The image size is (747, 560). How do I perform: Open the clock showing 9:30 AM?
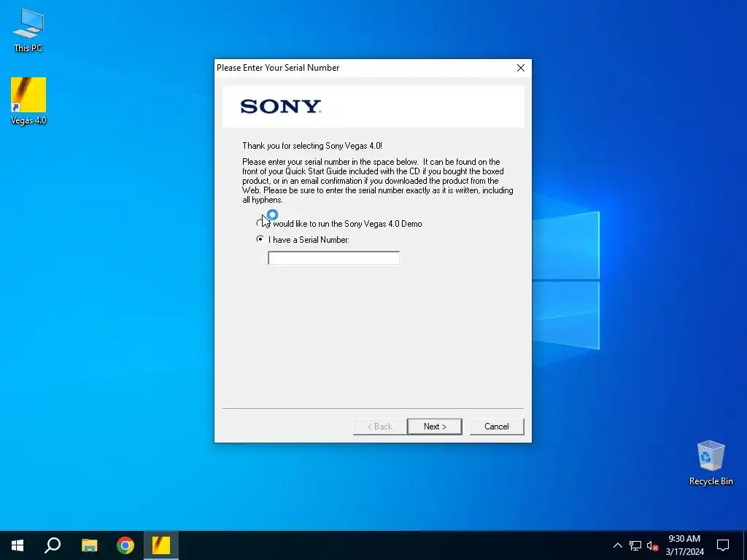[684, 545]
